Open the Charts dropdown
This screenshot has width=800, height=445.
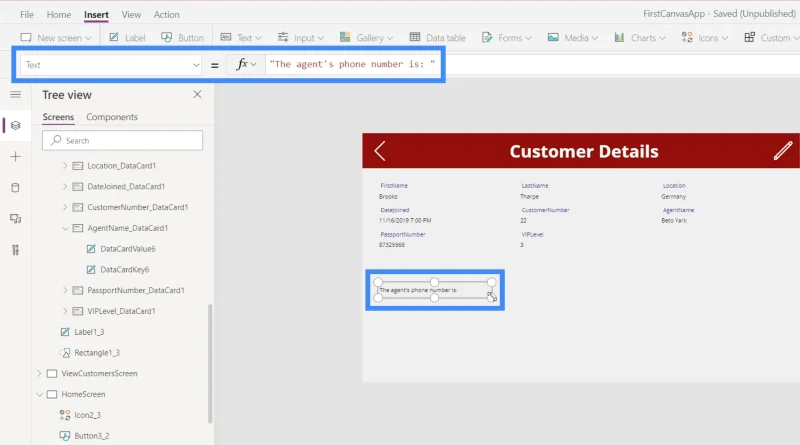[640, 38]
